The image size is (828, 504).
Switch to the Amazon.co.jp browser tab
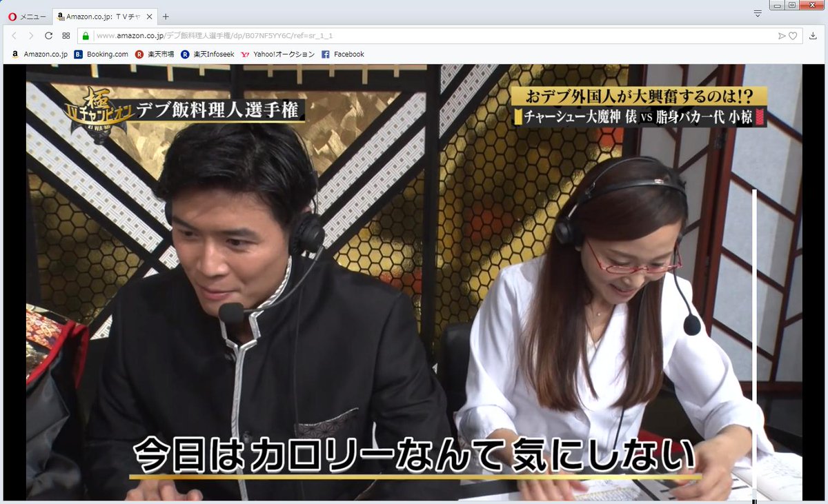click(104, 17)
